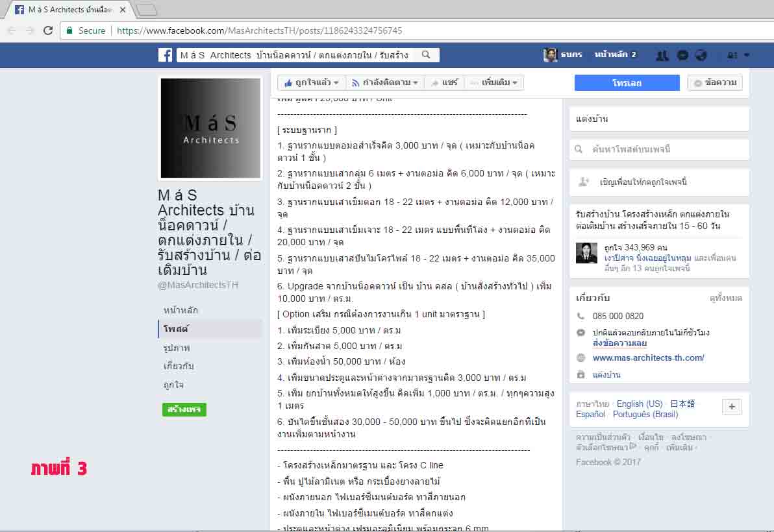Click the green สร้างเพจ button

point(184,409)
